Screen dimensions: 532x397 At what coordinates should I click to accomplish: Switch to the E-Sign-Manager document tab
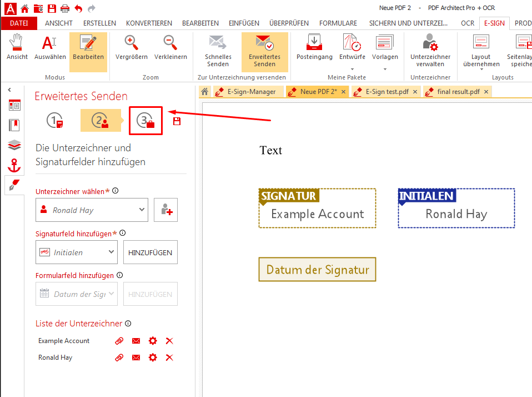point(248,92)
